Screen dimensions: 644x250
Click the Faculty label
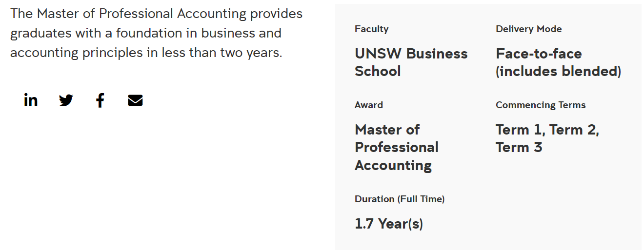pyautogui.click(x=371, y=29)
